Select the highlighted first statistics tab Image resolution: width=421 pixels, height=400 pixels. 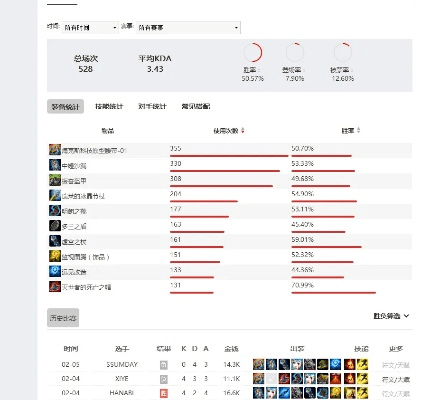(65, 107)
